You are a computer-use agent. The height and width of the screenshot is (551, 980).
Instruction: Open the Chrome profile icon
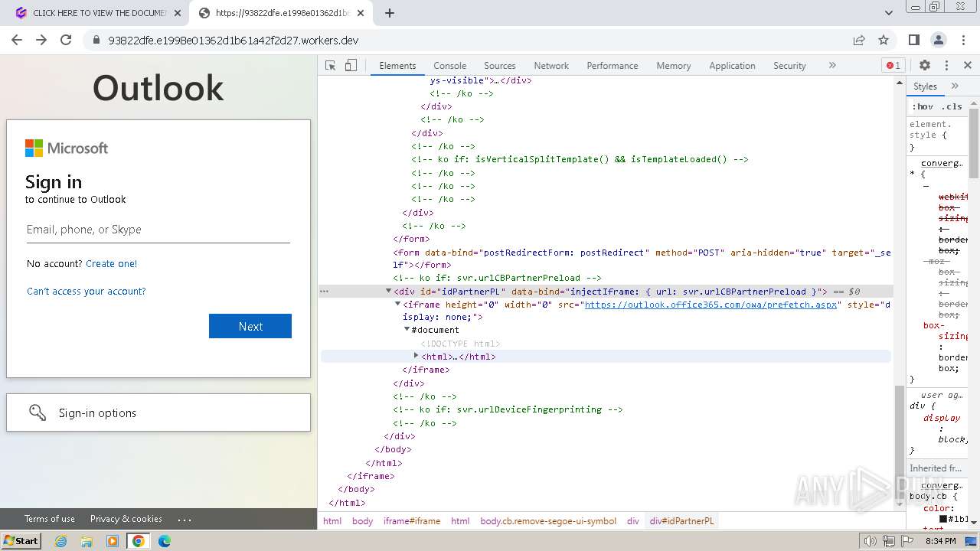(939, 40)
